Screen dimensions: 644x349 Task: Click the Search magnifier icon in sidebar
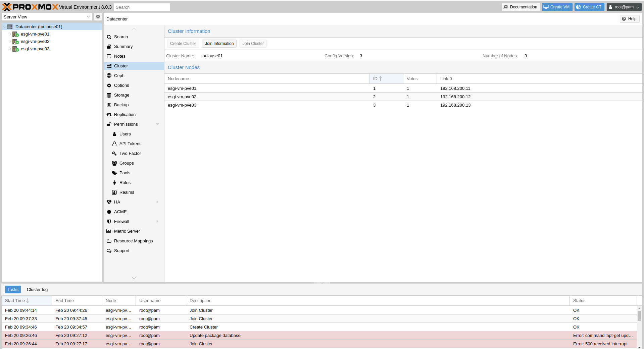109,37
